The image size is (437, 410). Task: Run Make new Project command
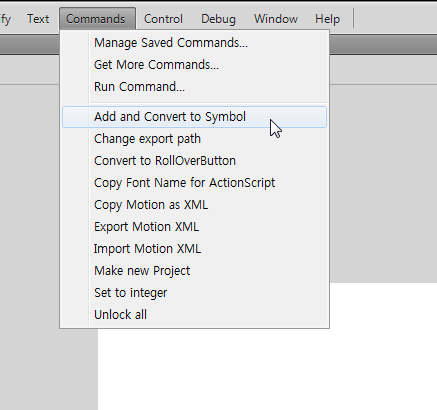click(x=195, y=271)
